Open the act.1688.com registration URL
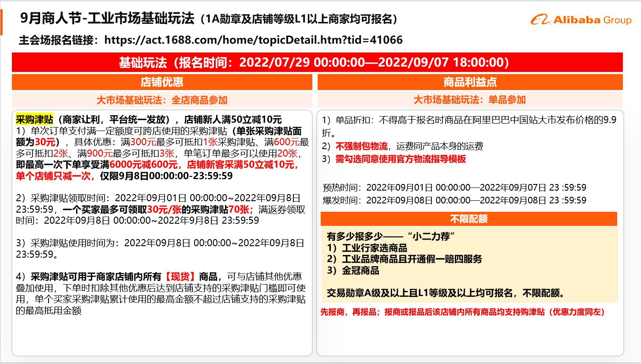Screen dimensions: 641x364 click(x=254, y=40)
